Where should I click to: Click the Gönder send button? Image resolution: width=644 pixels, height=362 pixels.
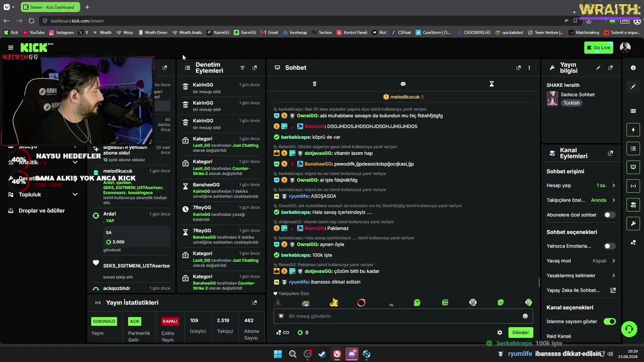520,332
